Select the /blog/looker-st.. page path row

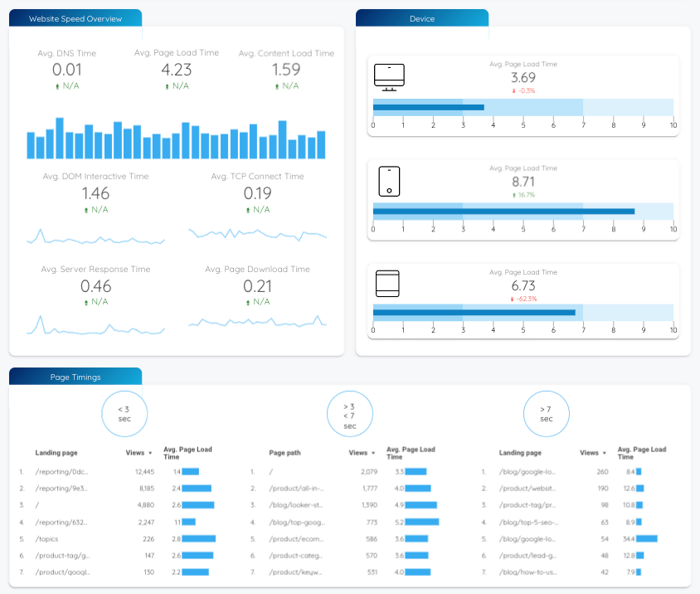pos(346,505)
